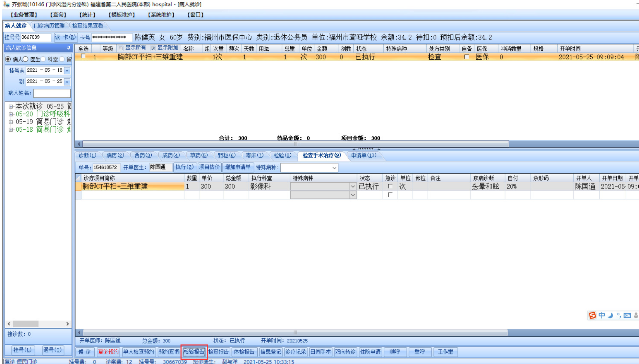This screenshot has height=364, width=639.
Task: Open the 【业务管理】 menu
Action: (x=24, y=15)
